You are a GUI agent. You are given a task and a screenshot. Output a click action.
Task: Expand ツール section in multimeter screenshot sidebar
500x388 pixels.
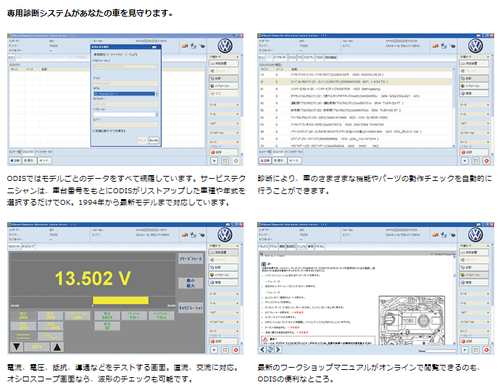point(224,303)
